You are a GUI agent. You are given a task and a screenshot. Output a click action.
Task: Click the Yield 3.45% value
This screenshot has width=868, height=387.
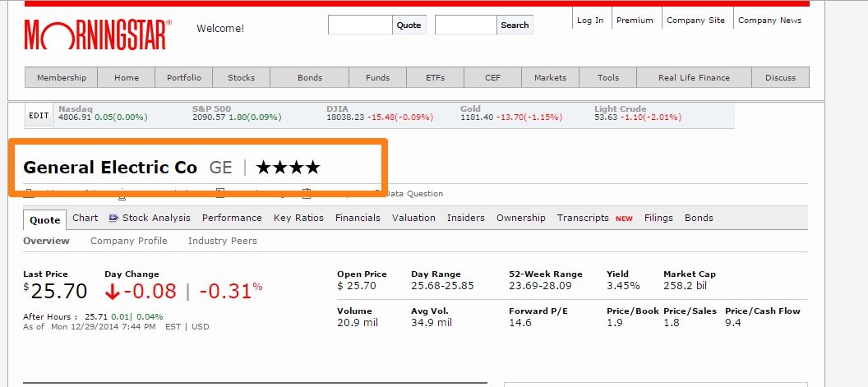[x=623, y=286]
